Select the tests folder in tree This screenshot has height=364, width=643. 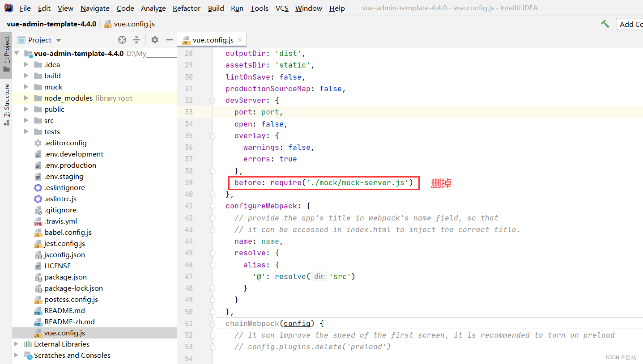[x=52, y=131]
